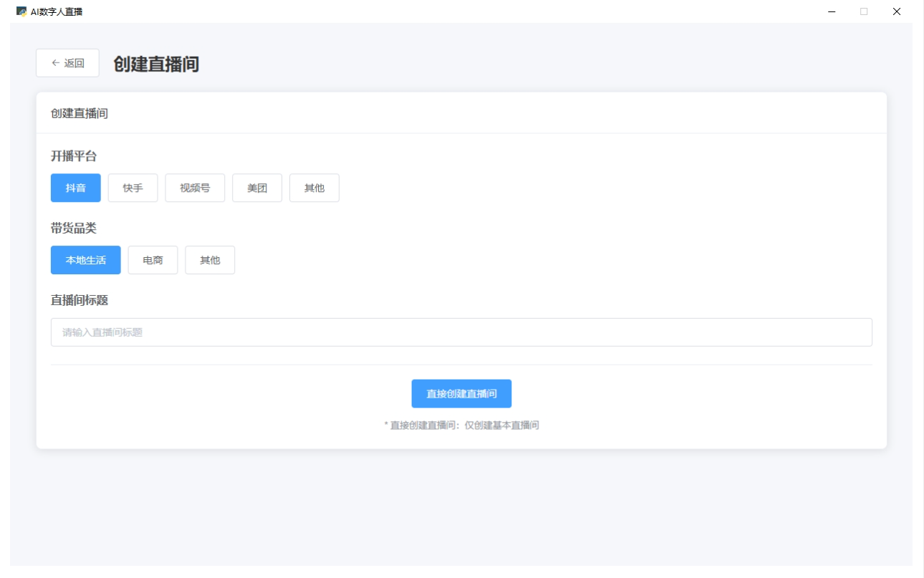Select 美团 as the platform
The height and width of the screenshot is (578, 924).
tap(257, 187)
